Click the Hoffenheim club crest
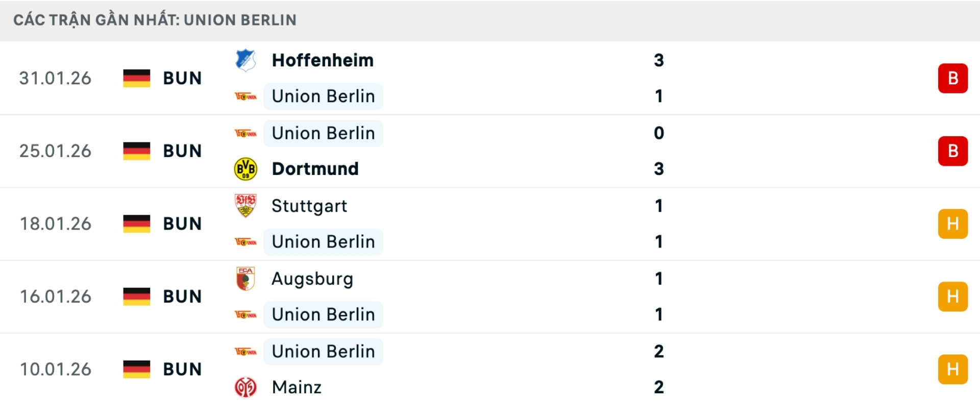 point(247,60)
